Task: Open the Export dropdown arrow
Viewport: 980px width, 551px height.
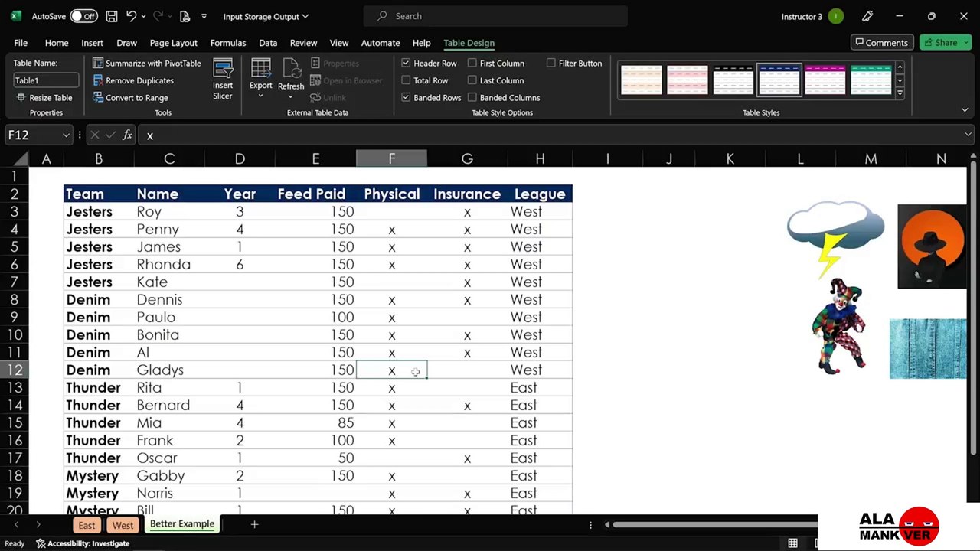Action: coord(260,95)
